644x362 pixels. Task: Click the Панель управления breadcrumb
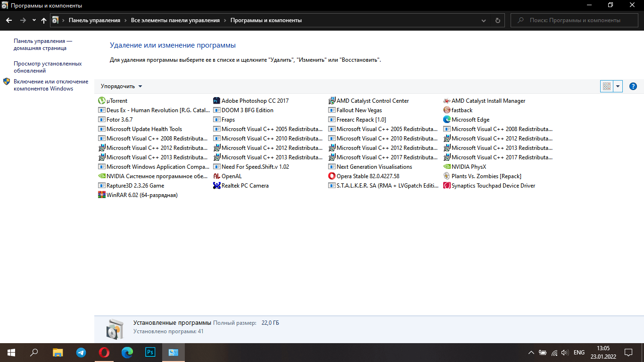(x=94, y=20)
